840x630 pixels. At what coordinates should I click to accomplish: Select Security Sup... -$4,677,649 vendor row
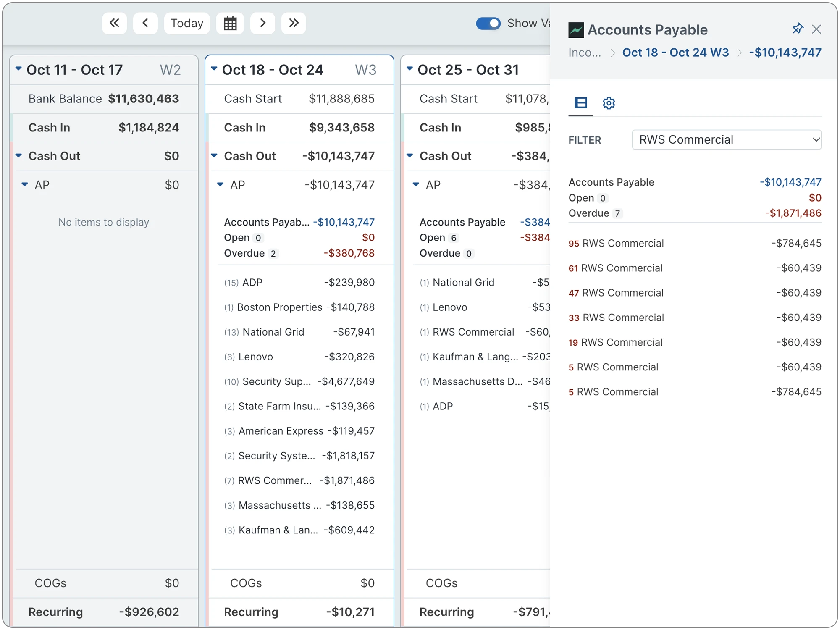click(x=299, y=381)
